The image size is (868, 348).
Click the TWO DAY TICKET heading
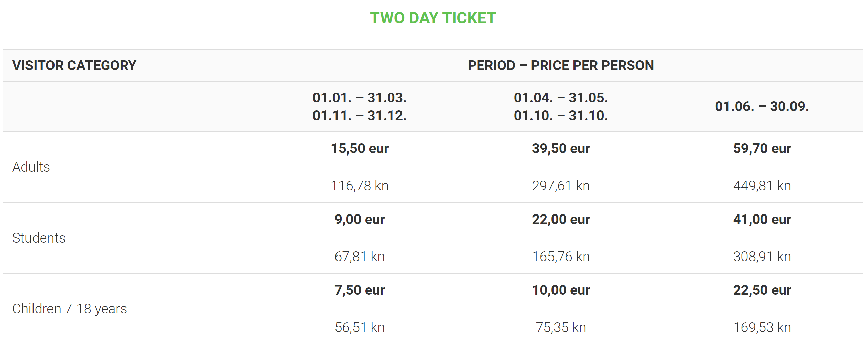433,18
